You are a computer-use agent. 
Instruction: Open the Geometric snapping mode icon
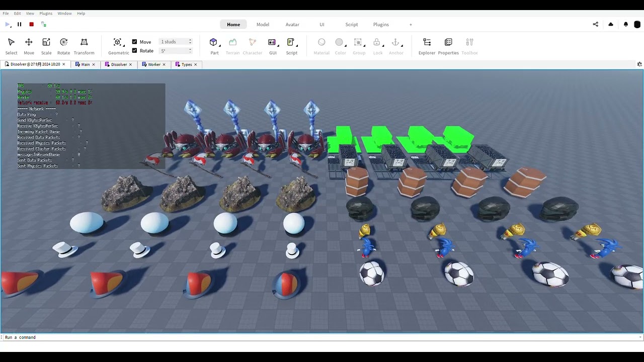[x=117, y=42]
